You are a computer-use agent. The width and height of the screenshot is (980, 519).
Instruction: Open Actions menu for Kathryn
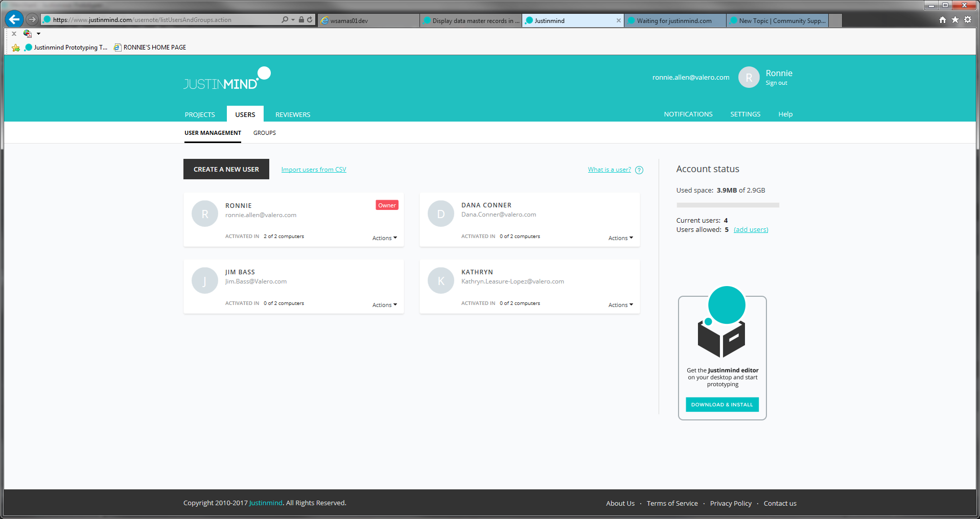[620, 305]
